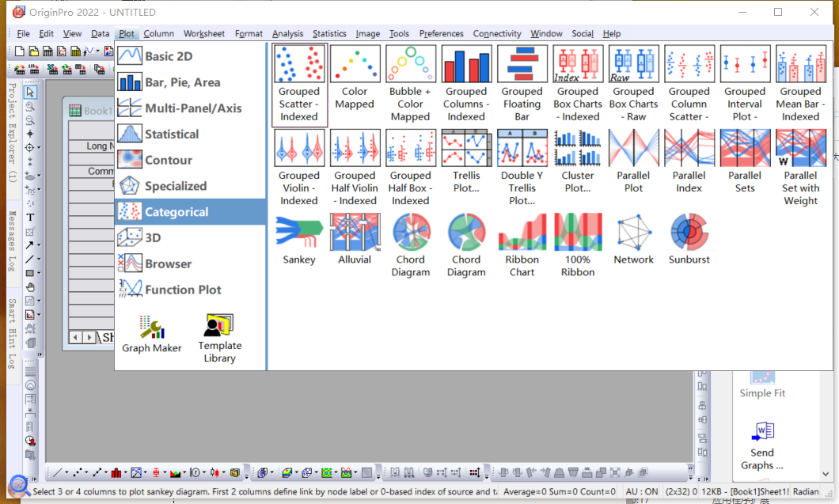Choose the Color Mapped plot type
Viewport: 839px width, 504px height.
pyautogui.click(x=355, y=78)
